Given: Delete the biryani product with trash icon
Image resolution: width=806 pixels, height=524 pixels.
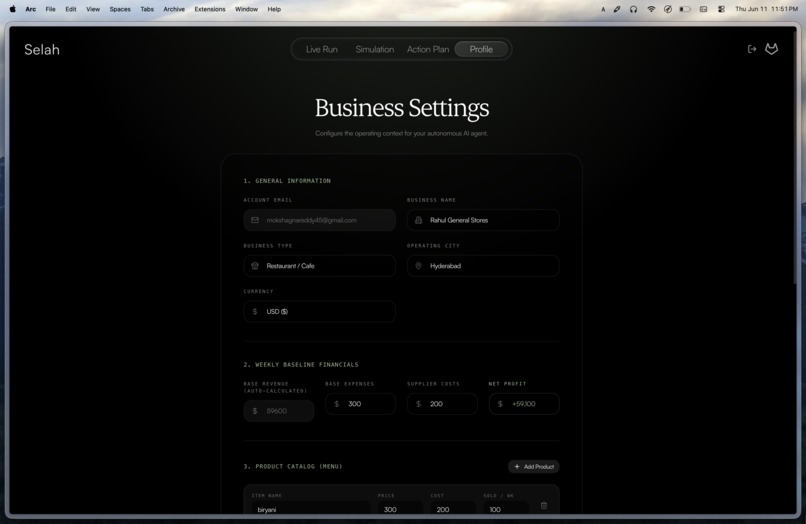Looking at the screenshot, I should (544, 506).
